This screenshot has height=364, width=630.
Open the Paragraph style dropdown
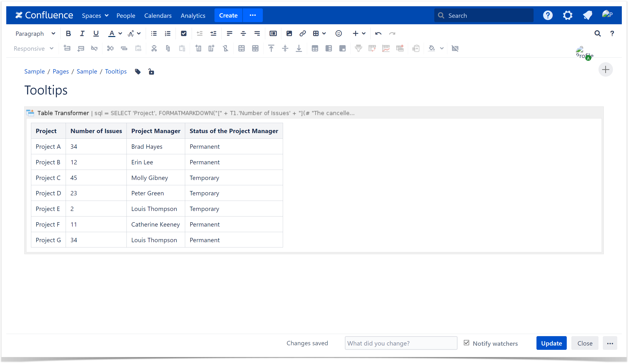35,33
